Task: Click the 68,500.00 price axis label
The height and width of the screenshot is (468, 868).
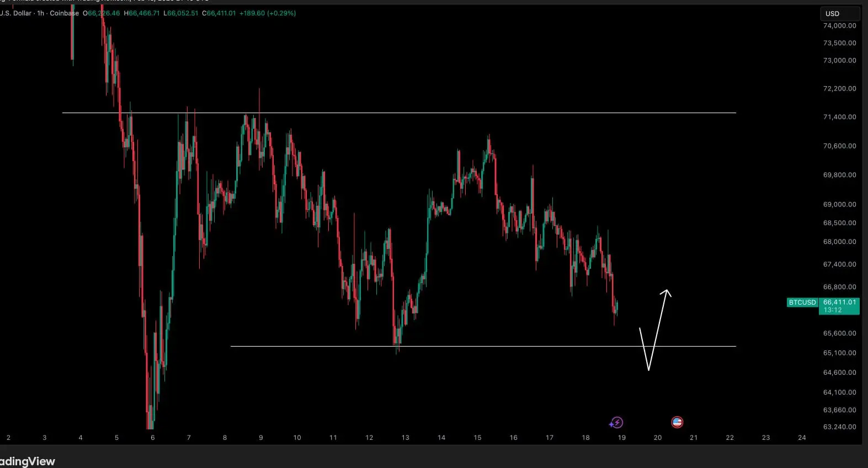Action: [839, 223]
